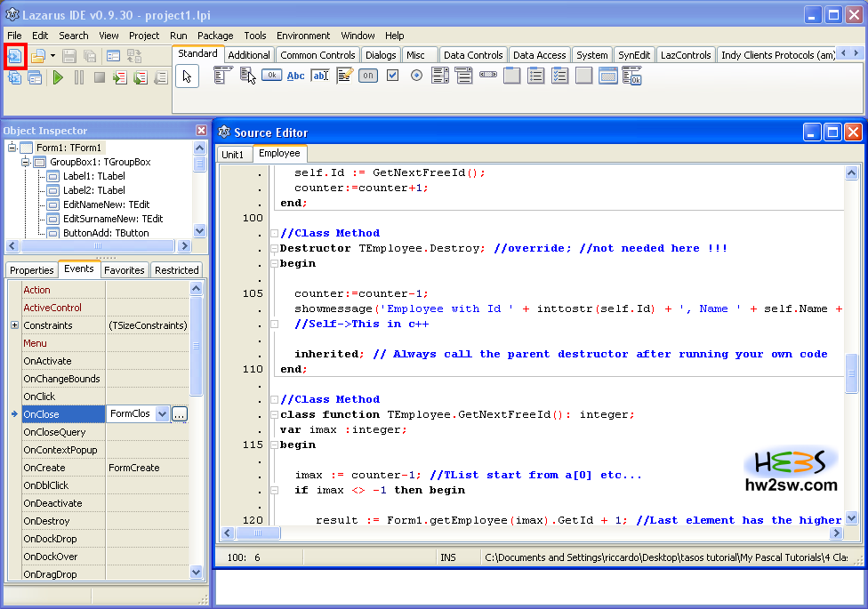Select ButtonAdd: TButton in component tree
The image size is (868, 609).
tap(106, 233)
